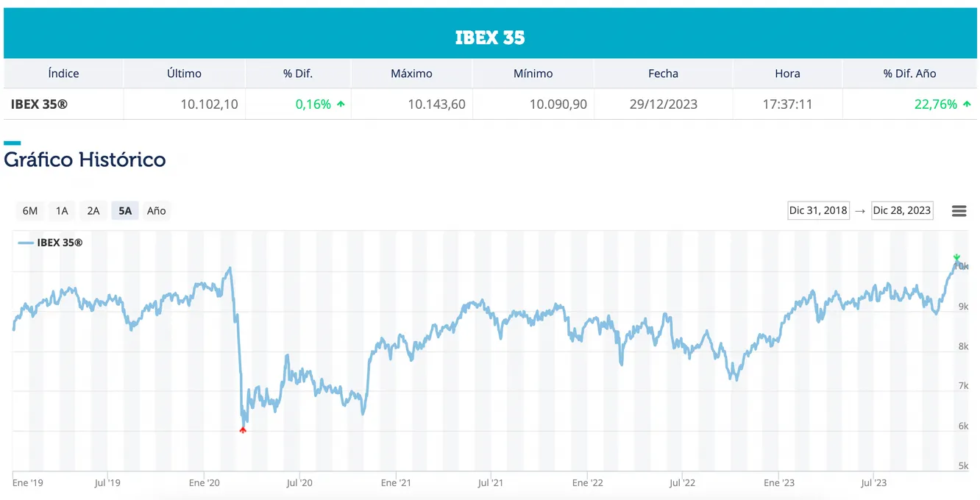Viewport: 980px width, 500px height.
Task: Edit the start date Dic 31, 2018
Action: (818, 211)
